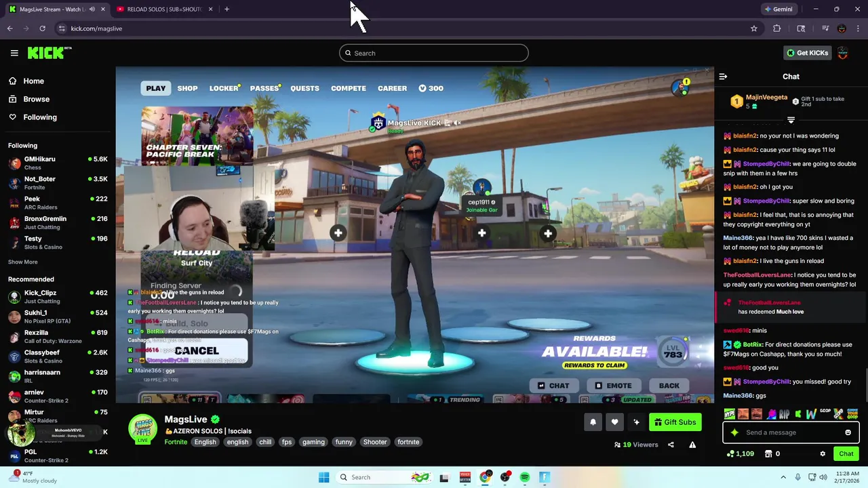Open Spotify from the taskbar
This screenshot has height=488, width=868.
coord(525,477)
